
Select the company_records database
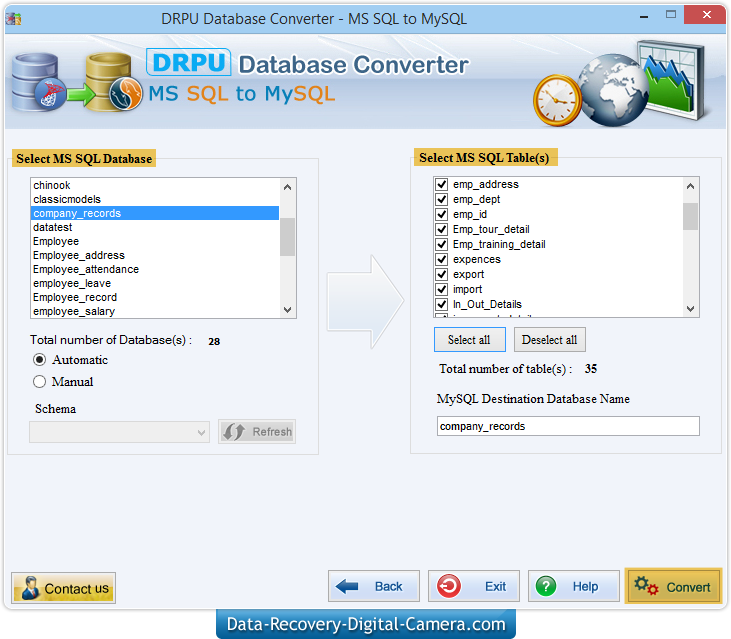point(155,213)
